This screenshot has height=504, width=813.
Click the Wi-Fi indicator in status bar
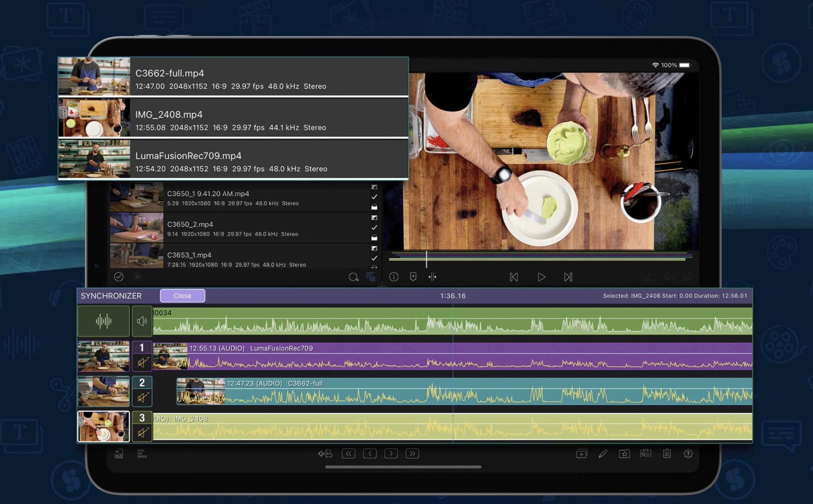click(x=655, y=65)
